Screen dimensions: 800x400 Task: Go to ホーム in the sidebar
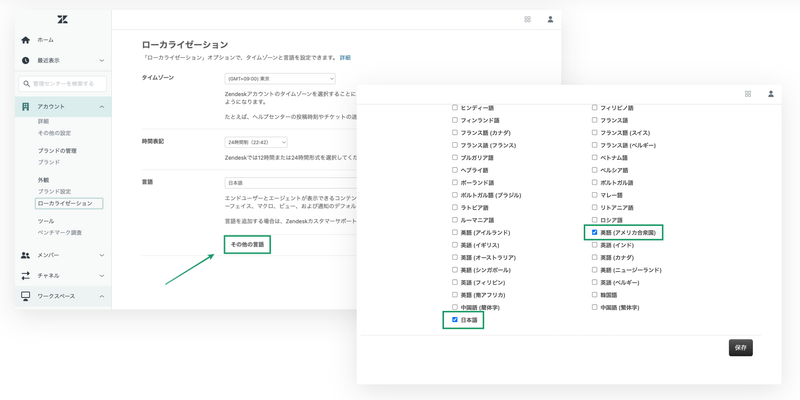click(x=45, y=40)
